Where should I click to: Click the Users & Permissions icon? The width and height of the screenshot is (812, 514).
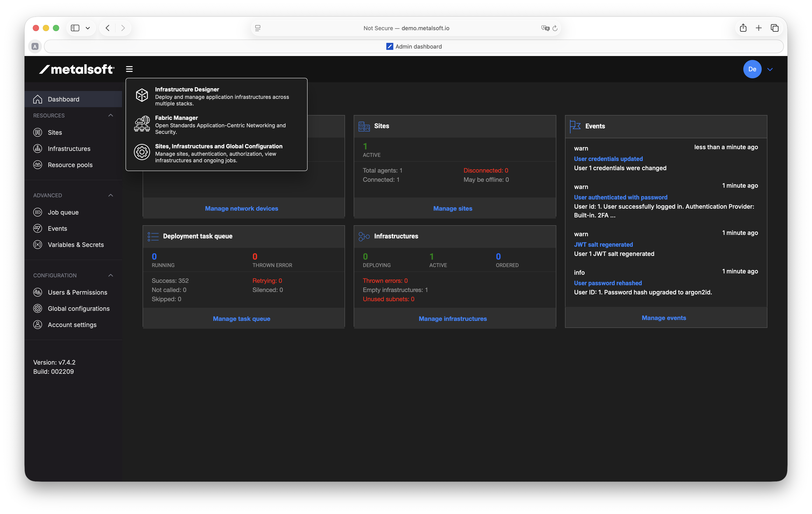[38, 292]
